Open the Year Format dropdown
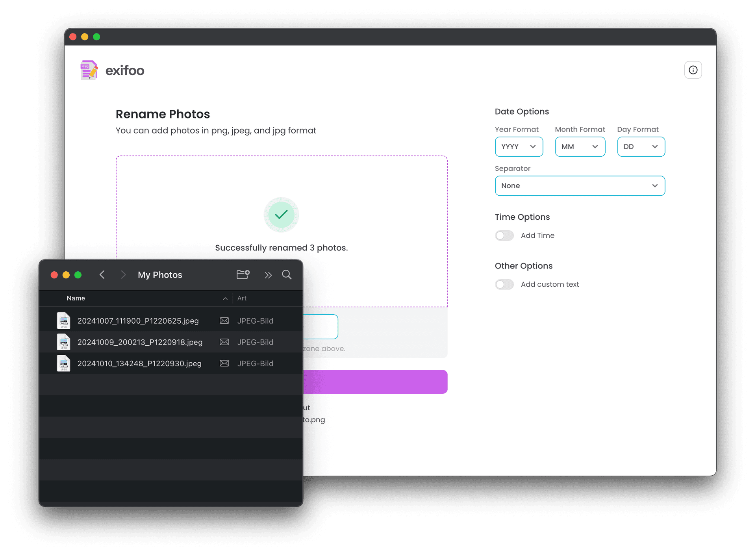Screen dimensions: 756x554 click(x=519, y=146)
